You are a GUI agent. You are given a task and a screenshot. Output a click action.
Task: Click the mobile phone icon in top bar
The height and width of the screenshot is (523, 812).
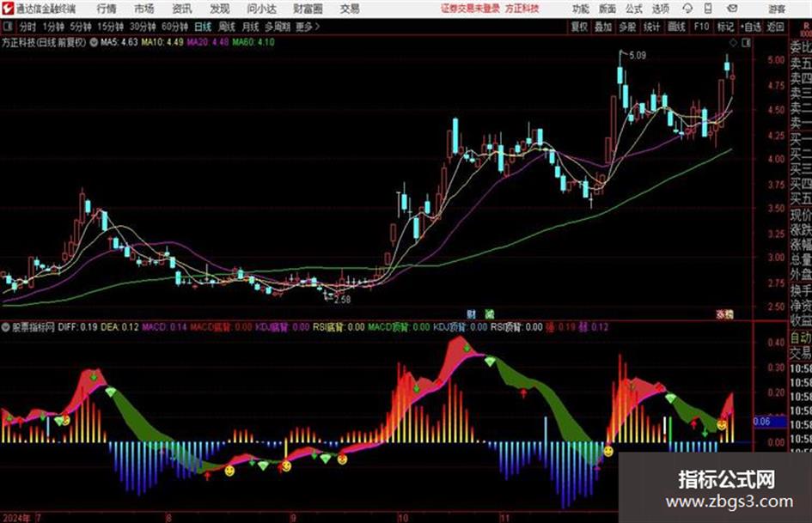coord(708,9)
